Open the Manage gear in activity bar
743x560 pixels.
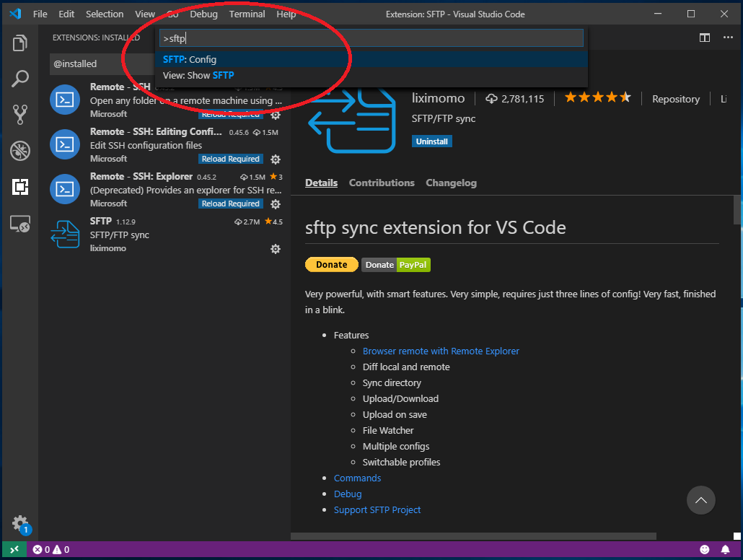point(20,524)
